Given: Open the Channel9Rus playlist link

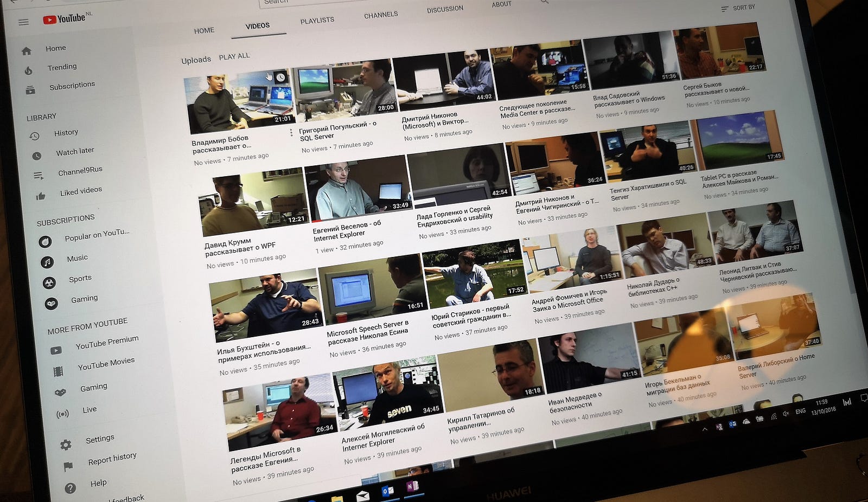Looking at the screenshot, I should coord(80,171).
